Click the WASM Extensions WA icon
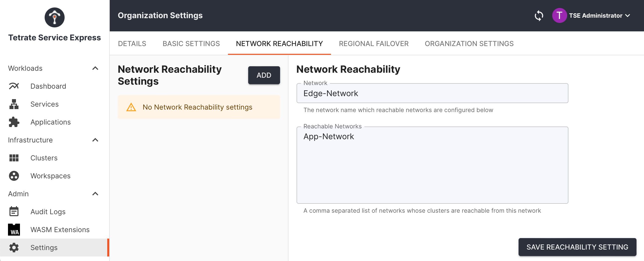Image resolution: width=644 pixels, height=261 pixels. pyautogui.click(x=14, y=230)
